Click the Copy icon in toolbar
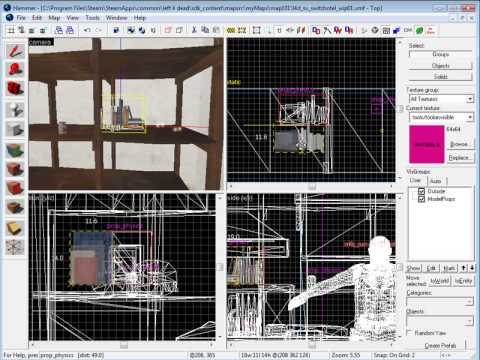This screenshot has width=480, height=360. [205, 30]
